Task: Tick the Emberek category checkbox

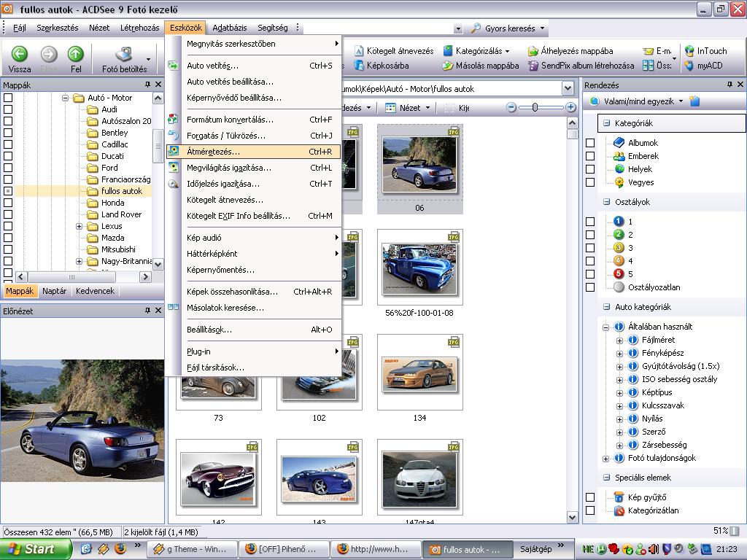Action: click(x=590, y=156)
